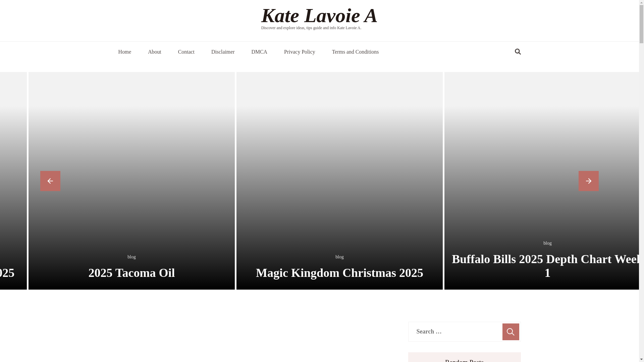
Task: Open the Disclaimer page
Action: tap(223, 52)
